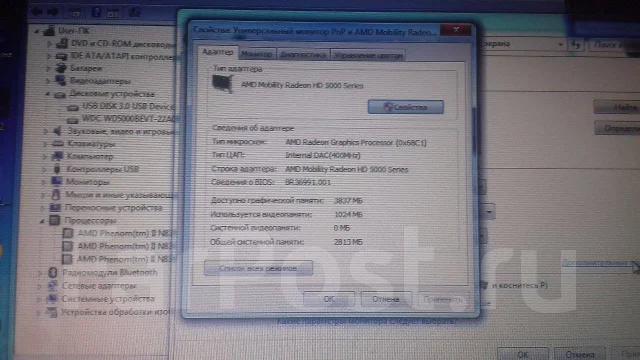Click the '3837 МБ' available graphics memory value
This screenshot has height=360, width=640.
click(x=348, y=200)
